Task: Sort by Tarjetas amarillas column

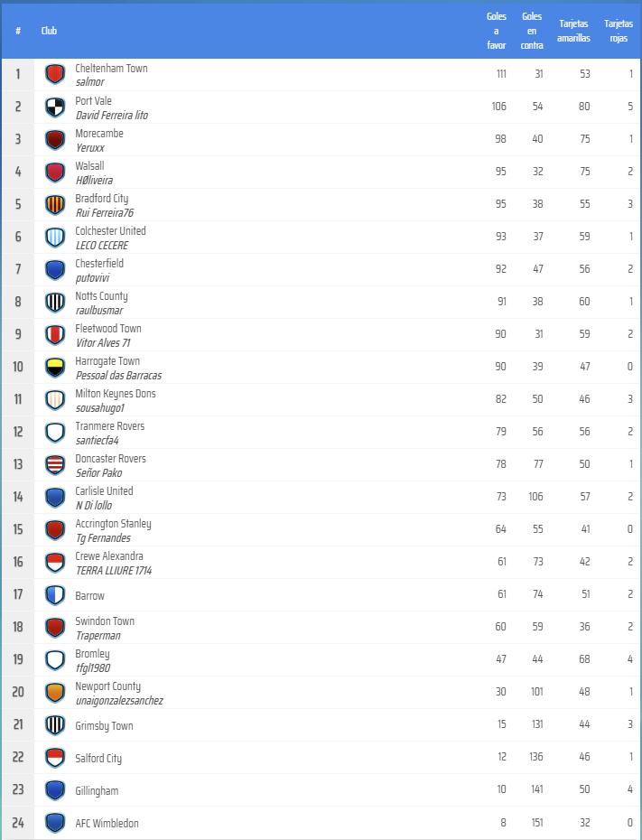Action: [573, 31]
